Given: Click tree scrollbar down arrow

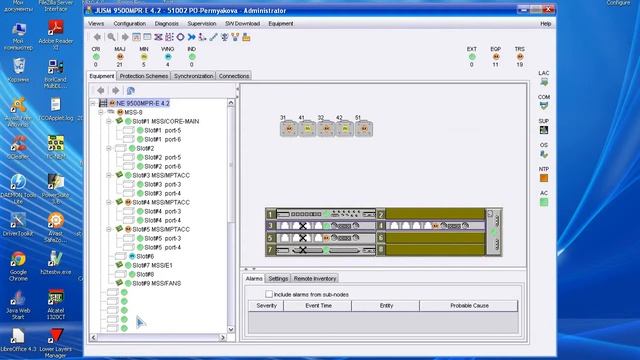Looking at the screenshot, I should point(231,329).
